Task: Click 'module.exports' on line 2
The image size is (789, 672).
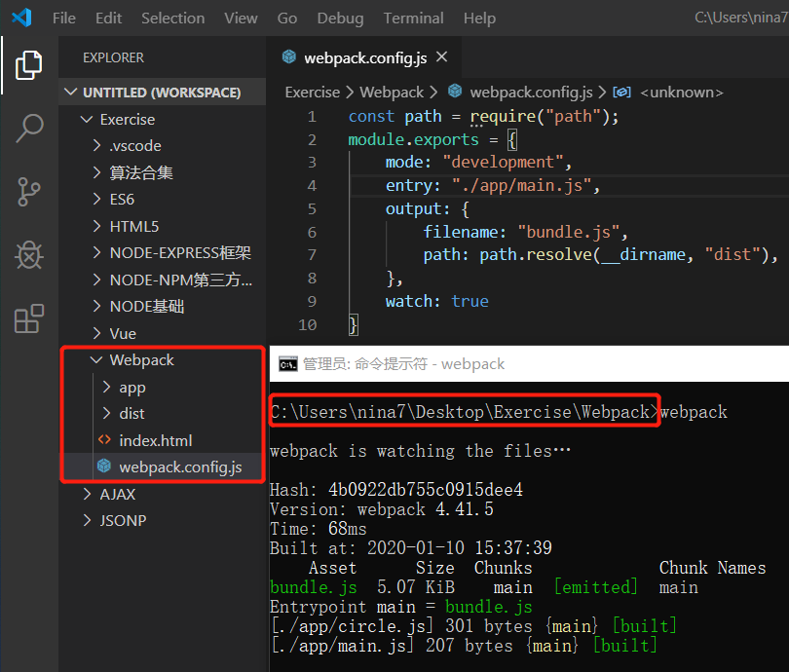Action: tap(413, 139)
